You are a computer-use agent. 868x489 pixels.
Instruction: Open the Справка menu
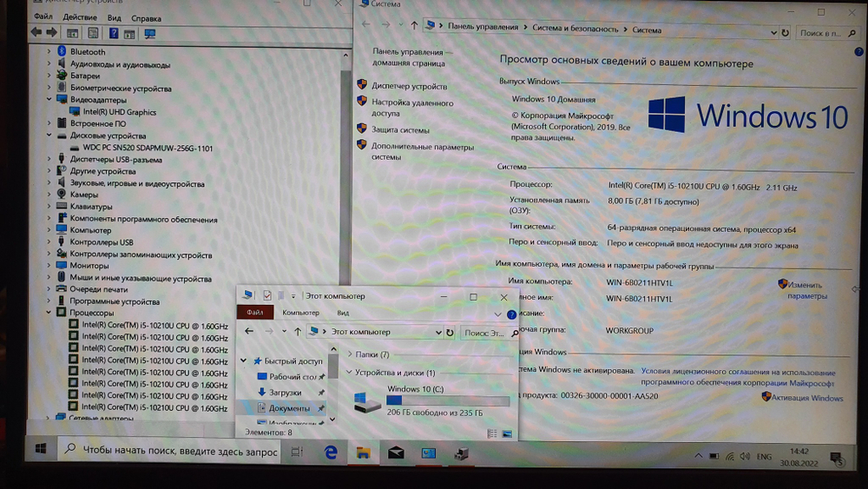(x=146, y=18)
